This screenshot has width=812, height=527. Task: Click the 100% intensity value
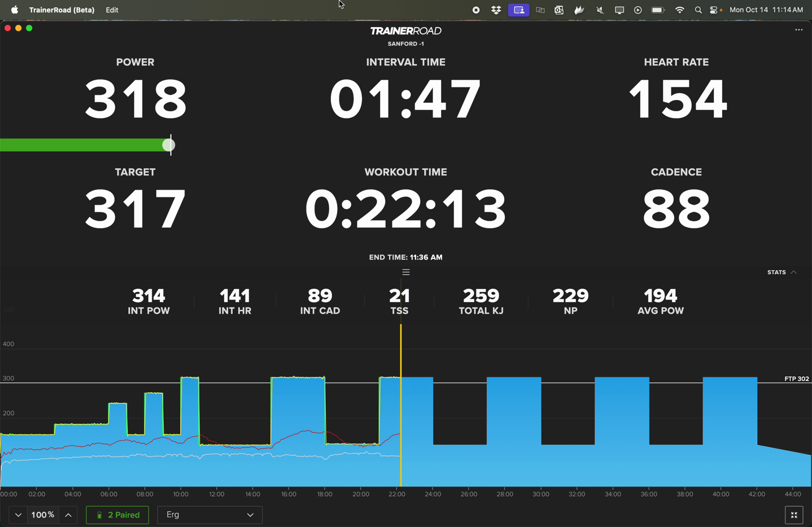(43, 515)
